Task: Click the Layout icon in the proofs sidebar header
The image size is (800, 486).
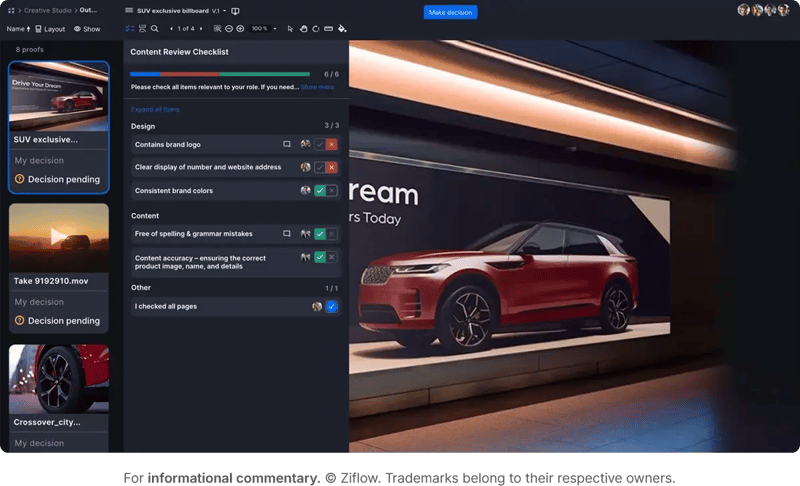Action: coord(38,29)
